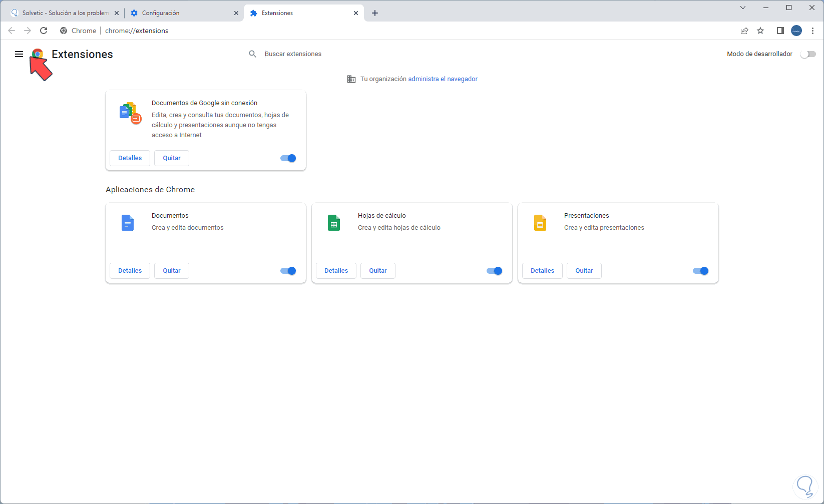Image resolution: width=824 pixels, height=504 pixels.
Task: Toggle off the Documentos app
Action: pyautogui.click(x=288, y=271)
